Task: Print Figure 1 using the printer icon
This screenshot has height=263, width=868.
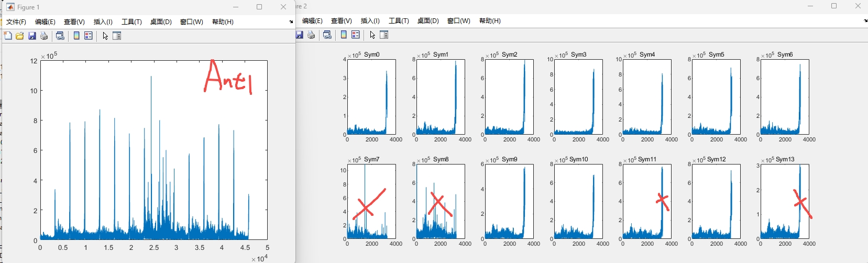Action: (44, 36)
